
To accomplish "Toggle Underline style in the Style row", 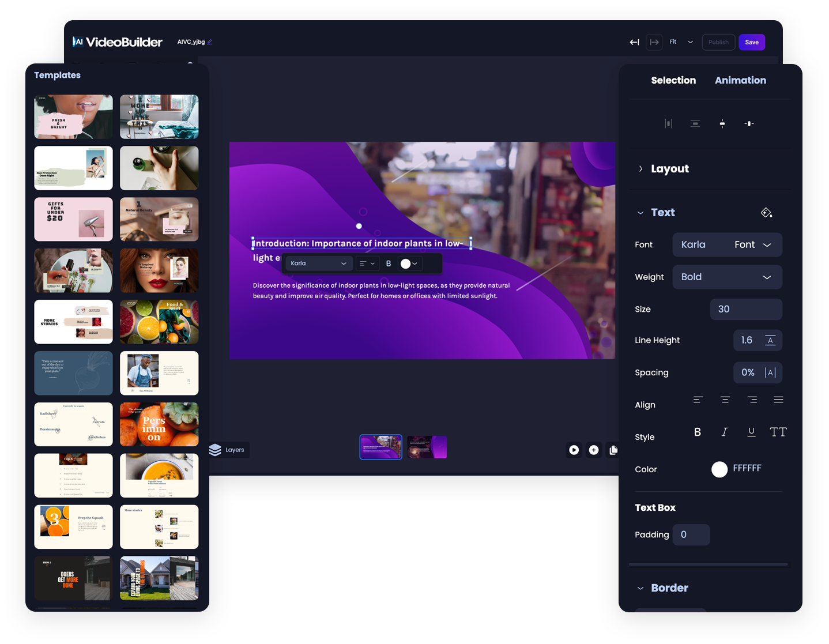I will pos(751,432).
